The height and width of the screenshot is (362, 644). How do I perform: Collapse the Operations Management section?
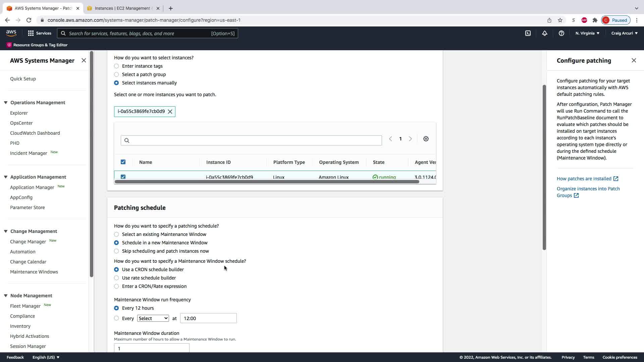[x=6, y=103]
